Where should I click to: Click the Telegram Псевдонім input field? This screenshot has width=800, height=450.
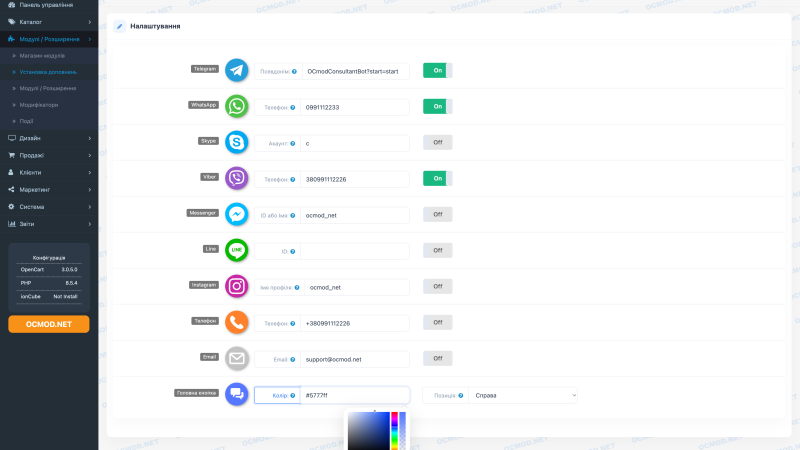[356, 71]
